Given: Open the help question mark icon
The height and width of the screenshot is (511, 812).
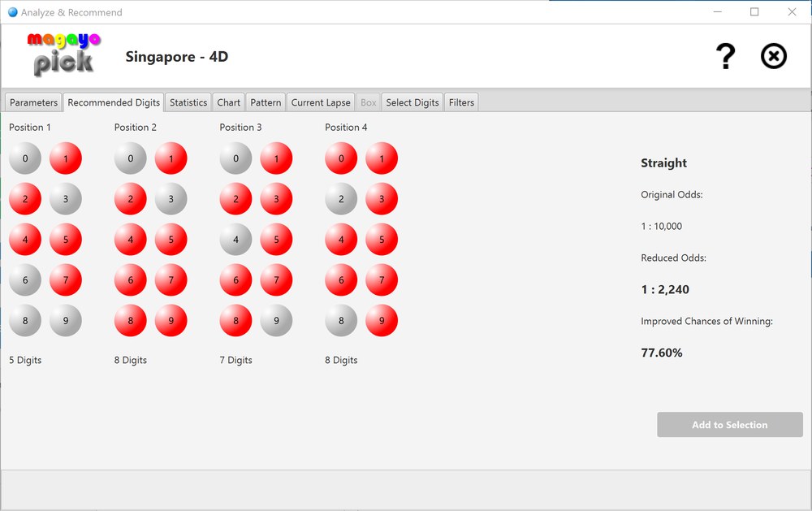Looking at the screenshot, I should 725,57.
